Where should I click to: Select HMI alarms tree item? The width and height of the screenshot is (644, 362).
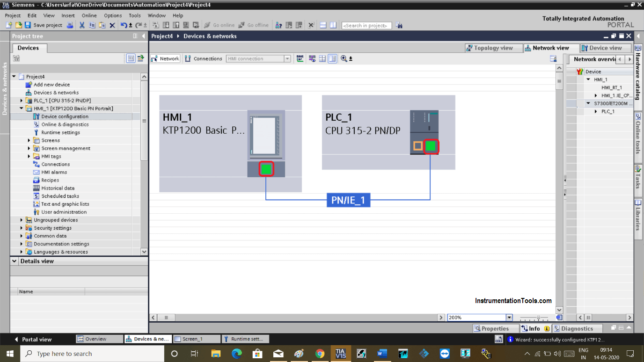(x=54, y=172)
